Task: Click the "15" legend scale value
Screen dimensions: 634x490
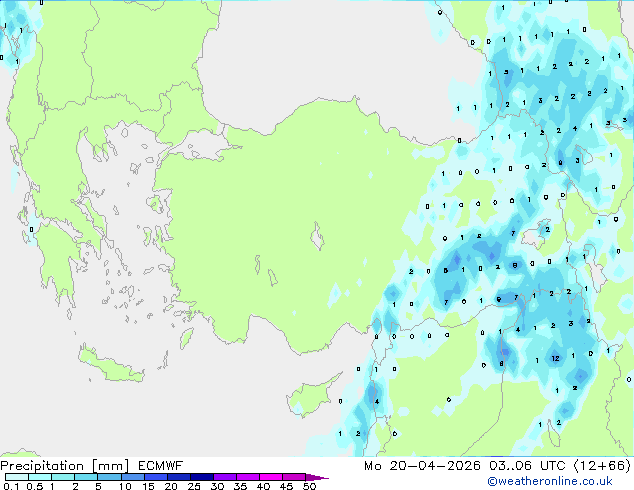Action: click(x=148, y=486)
